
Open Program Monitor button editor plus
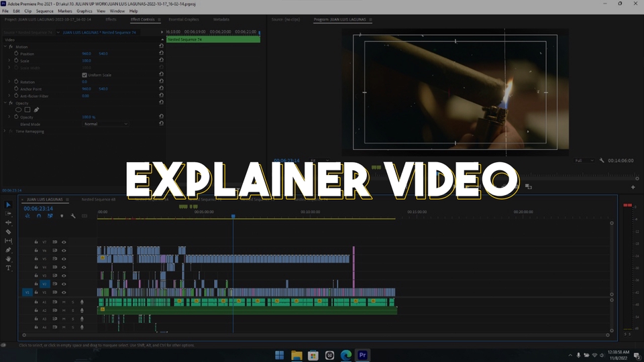click(633, 187)
